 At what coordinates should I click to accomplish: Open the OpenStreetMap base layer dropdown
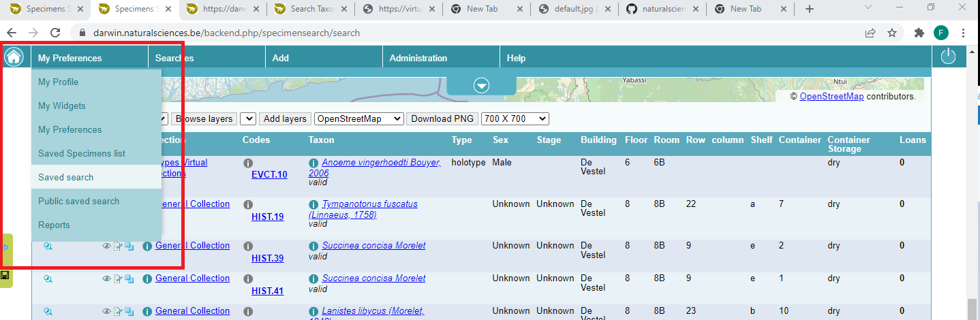click(358, 118)
